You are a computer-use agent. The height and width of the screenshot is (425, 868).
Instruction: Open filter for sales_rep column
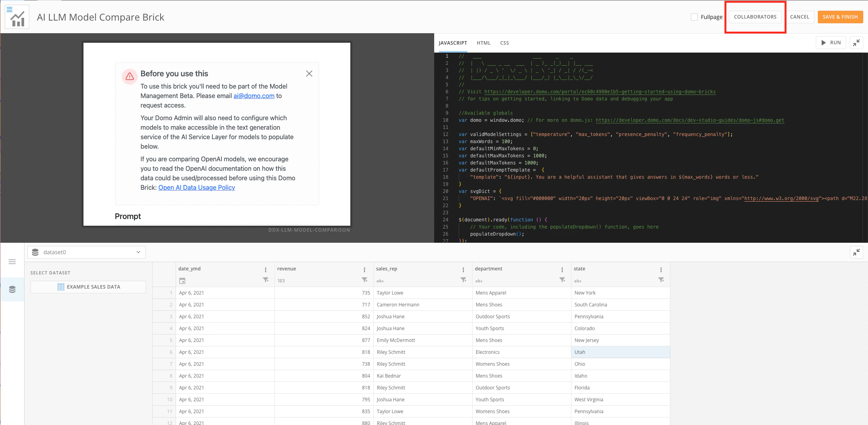pyautogui.click(x=463, y=280)
